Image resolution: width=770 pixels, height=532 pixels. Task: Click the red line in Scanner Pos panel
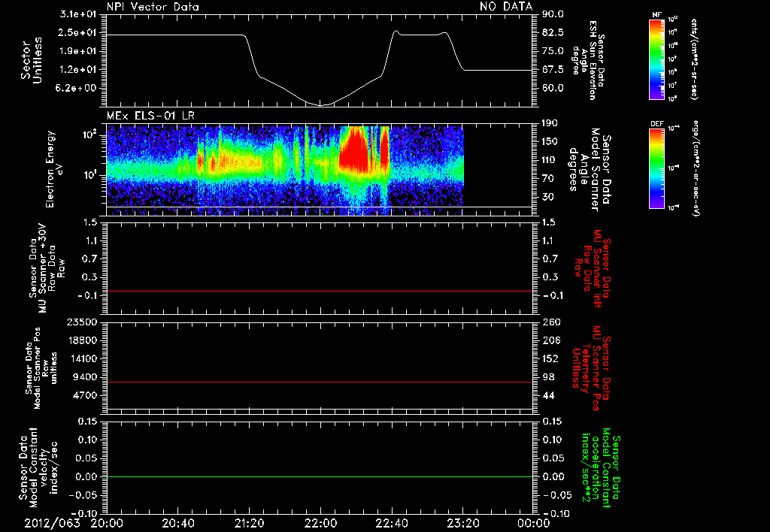coord(320,382)
